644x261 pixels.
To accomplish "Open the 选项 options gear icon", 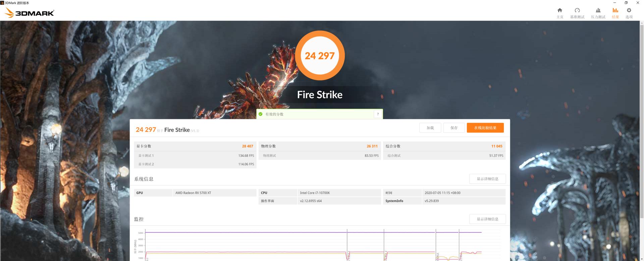I will click(x=629, y=10).
